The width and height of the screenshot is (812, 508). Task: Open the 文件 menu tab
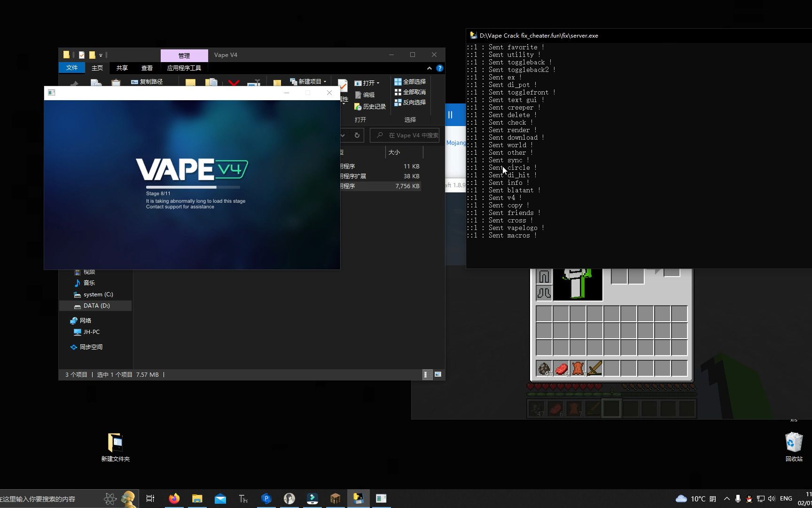click(71, 68)
